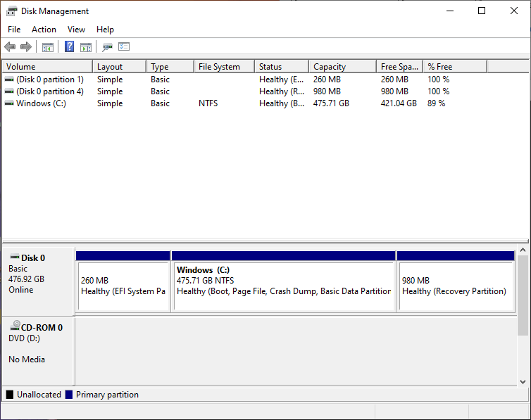Sort by Capacity column header
Viewport: 531px width, 420px height.
(343, 67)
